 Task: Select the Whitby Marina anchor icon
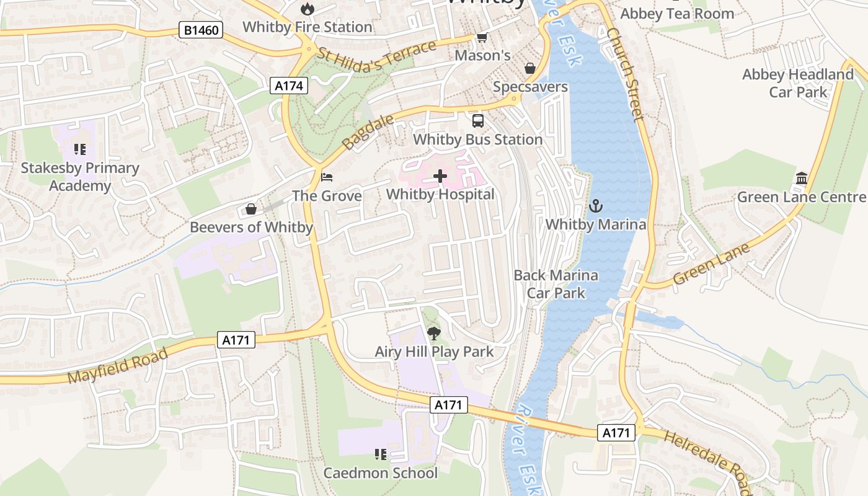(596, 206)
